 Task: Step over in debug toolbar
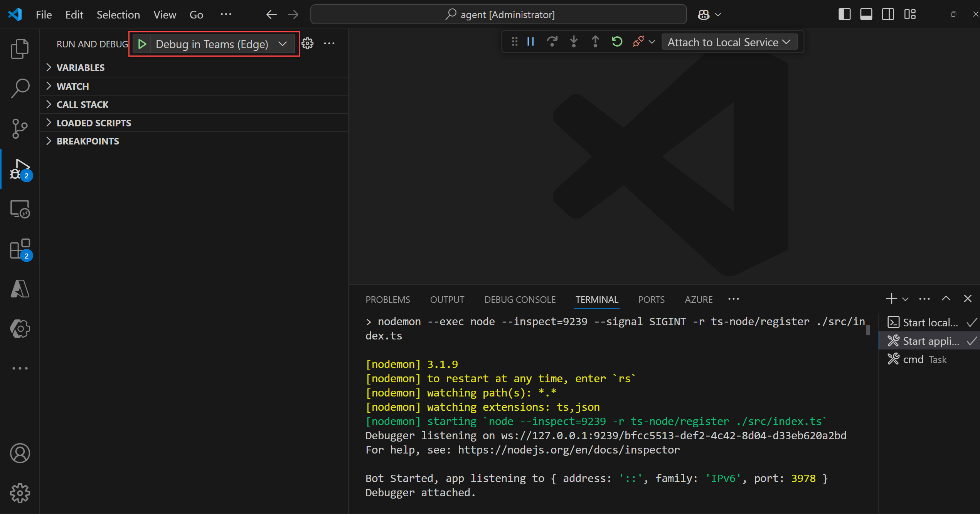click(x=552, y=42)
